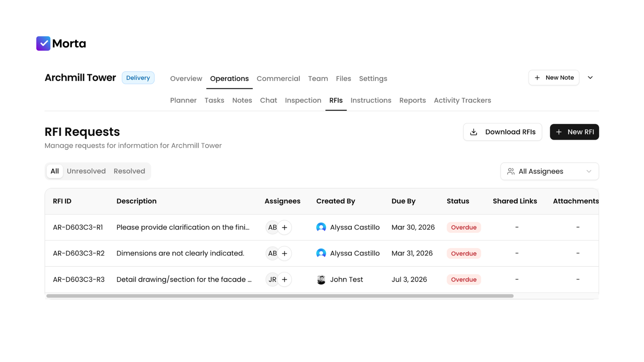Click Archmill Tower project title

click(80, 78)
